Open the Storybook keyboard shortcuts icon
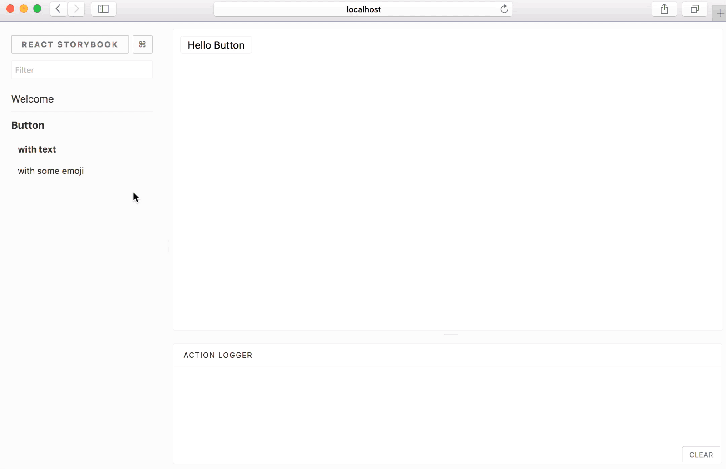The width and height of the screenshot is (727, 470). [x=142, y=45]
